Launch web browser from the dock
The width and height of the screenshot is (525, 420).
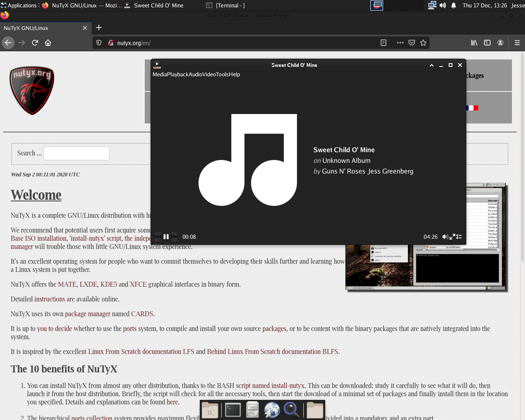(272, 410)
